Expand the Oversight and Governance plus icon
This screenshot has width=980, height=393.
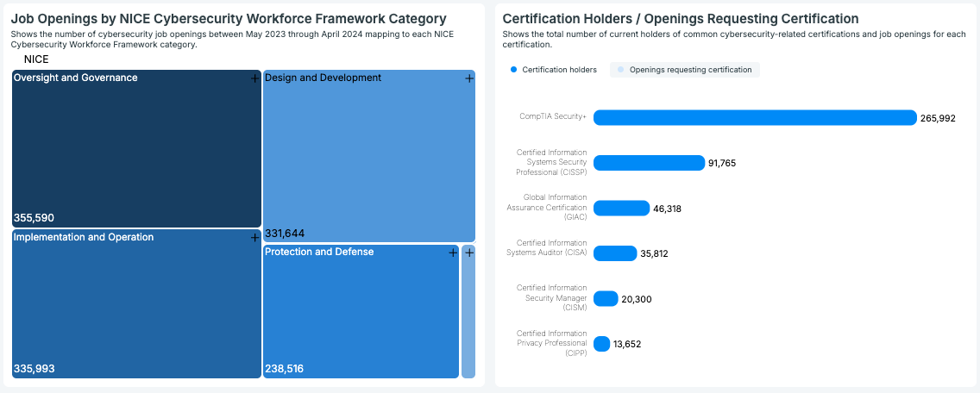(254, 78)
